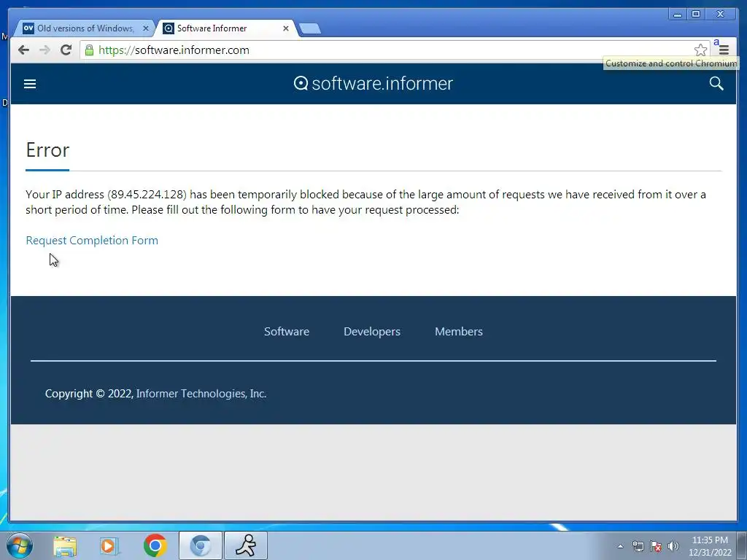The width and height of the screenshot is (747, 560).
Task: Go back to the previous page
Action: pos(23,50)
